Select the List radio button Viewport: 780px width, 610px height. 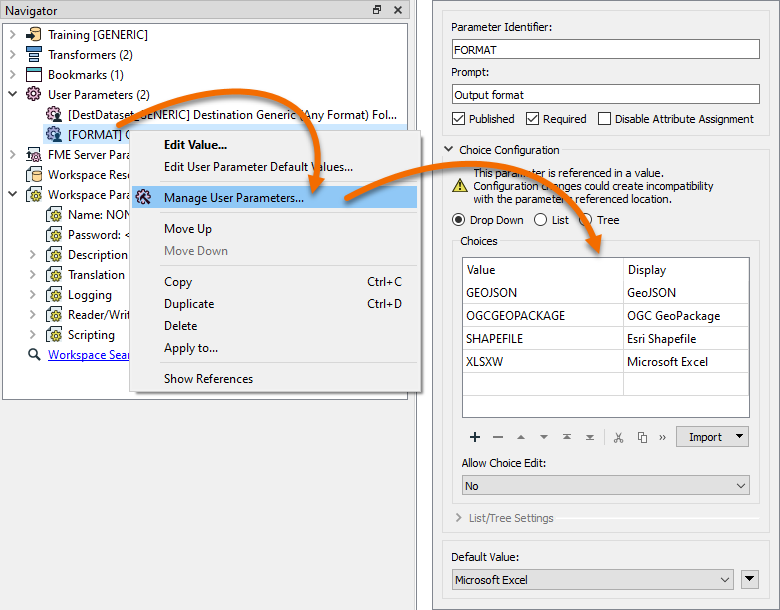(540, 220)
